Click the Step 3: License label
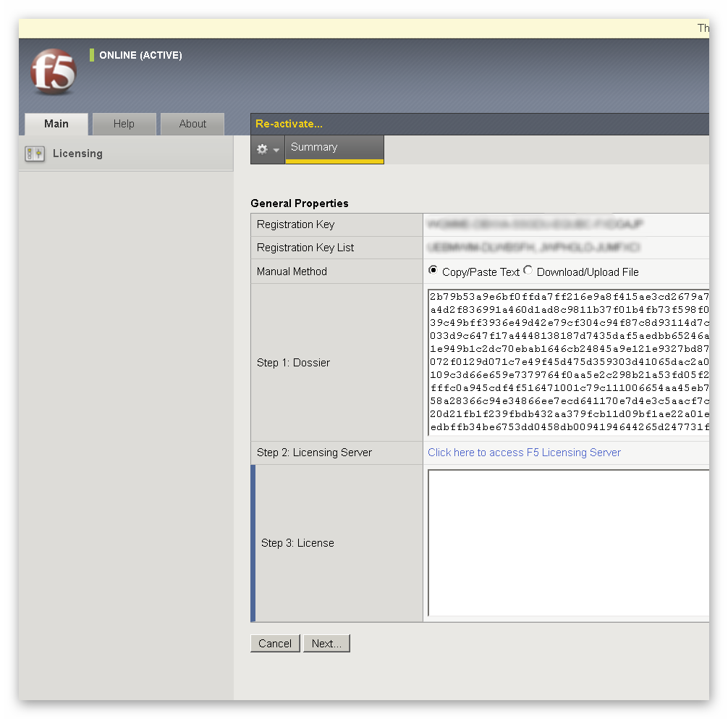Screen dimensions: 728x719 (297, 543)
